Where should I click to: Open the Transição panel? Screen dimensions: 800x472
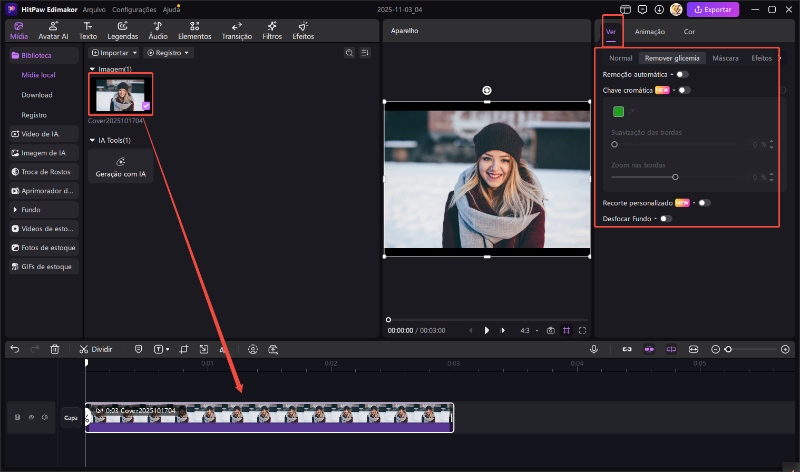click(x=237, y=31)
